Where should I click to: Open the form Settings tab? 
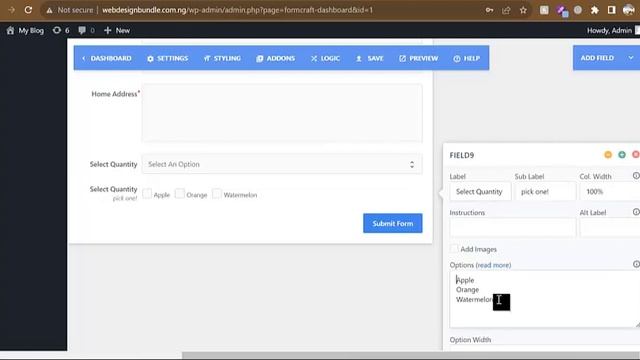point(168,58)
